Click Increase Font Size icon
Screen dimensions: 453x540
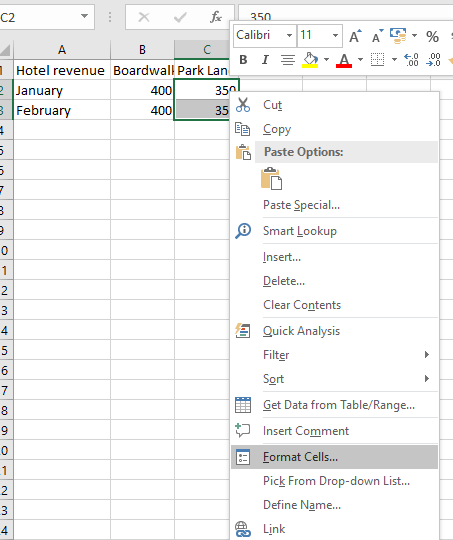click(355, 35)
